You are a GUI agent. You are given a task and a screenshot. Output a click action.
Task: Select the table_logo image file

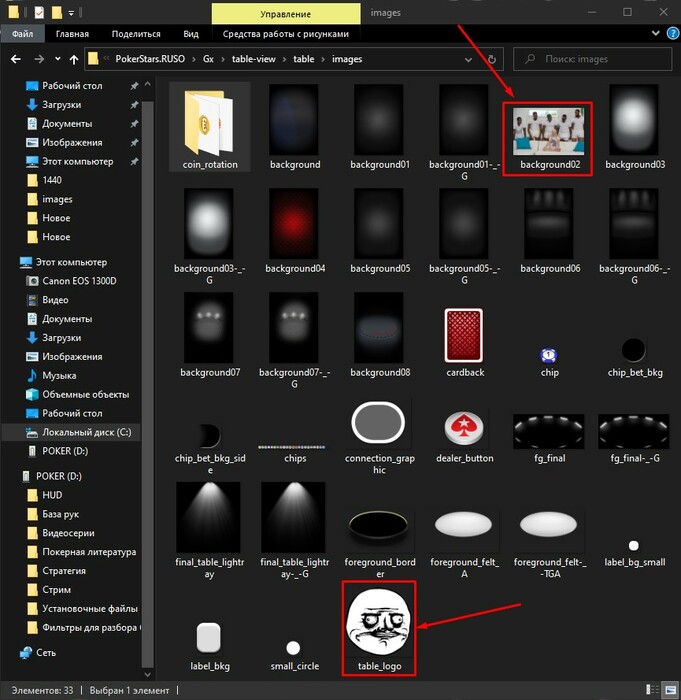[x=379, y=628]
